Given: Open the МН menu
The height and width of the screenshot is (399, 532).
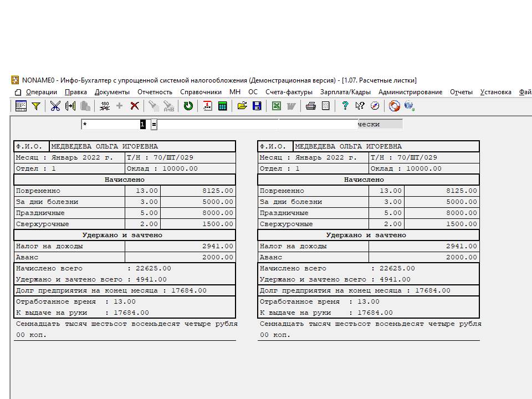Looking at the screenshot, I should pyautogui.click(x=235, y=92).
